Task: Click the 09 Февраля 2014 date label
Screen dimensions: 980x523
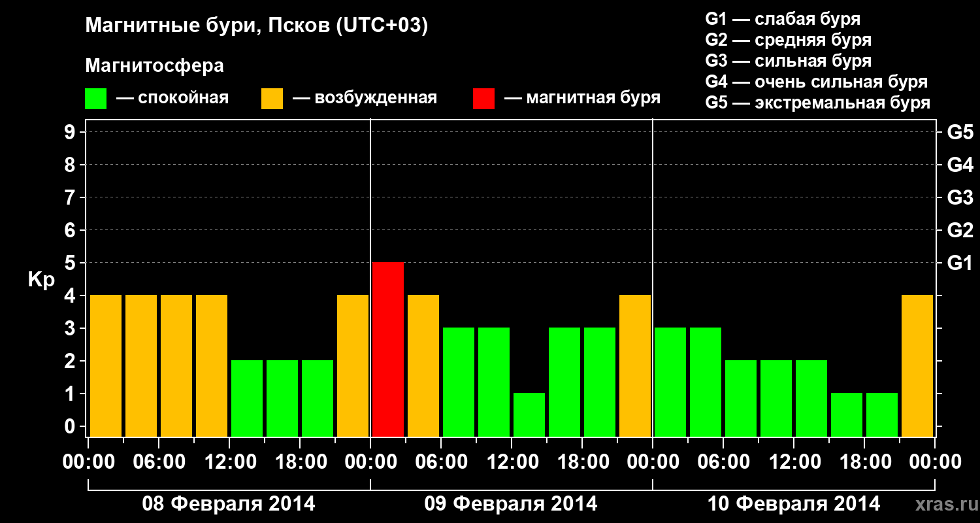Action: (511, 504)
